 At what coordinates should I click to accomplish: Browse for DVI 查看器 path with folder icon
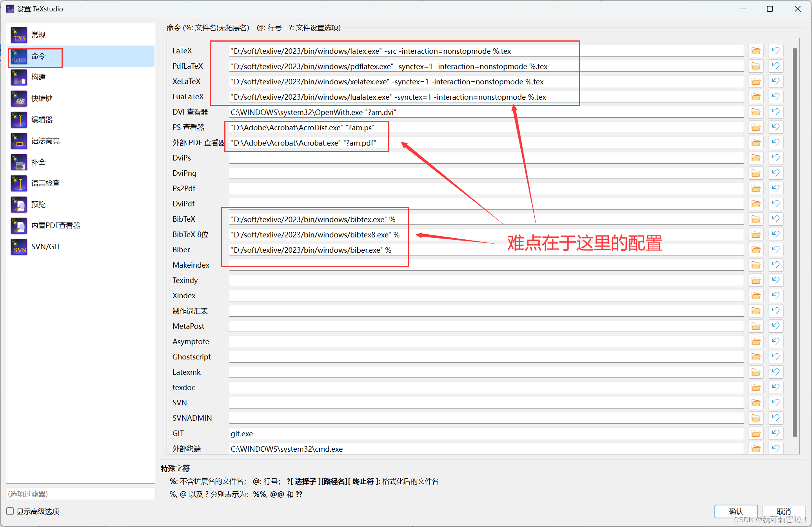756,111
